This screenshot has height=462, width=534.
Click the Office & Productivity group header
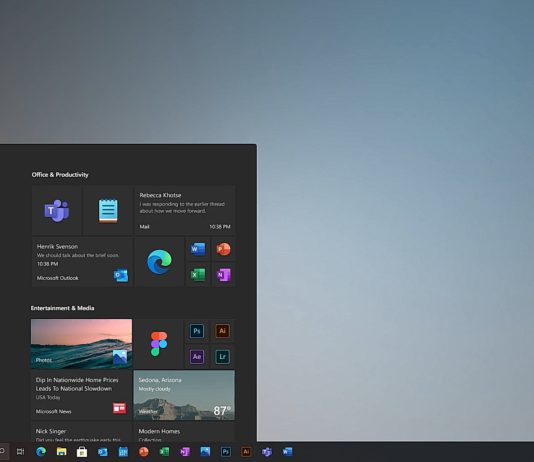pos(60,175)
